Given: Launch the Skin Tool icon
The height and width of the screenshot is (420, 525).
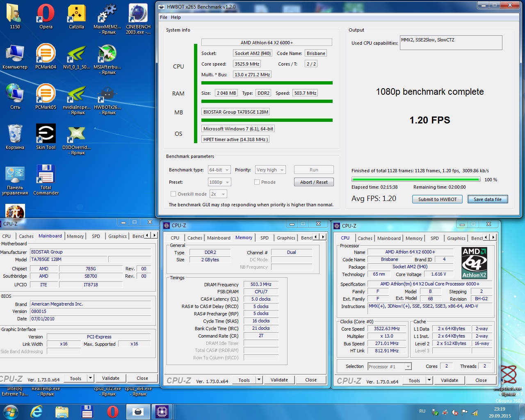Looking at the screenshot, I should pyautogui.click(x=46, y=137).
